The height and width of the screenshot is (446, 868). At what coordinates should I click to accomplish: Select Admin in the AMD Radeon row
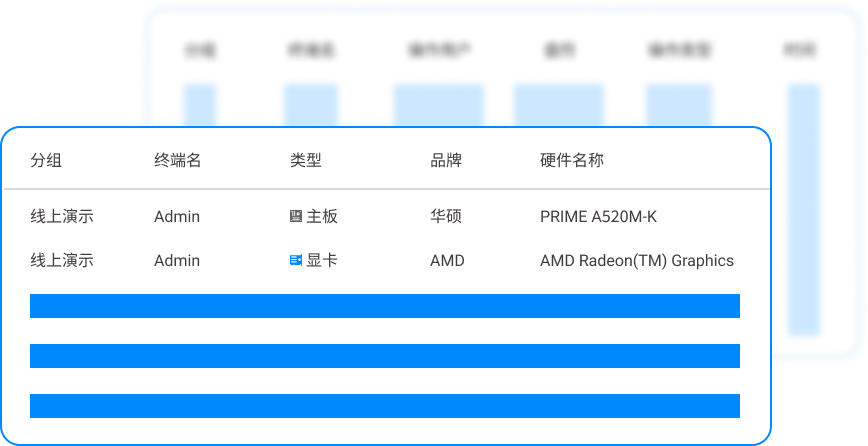[x=177, y=260]
